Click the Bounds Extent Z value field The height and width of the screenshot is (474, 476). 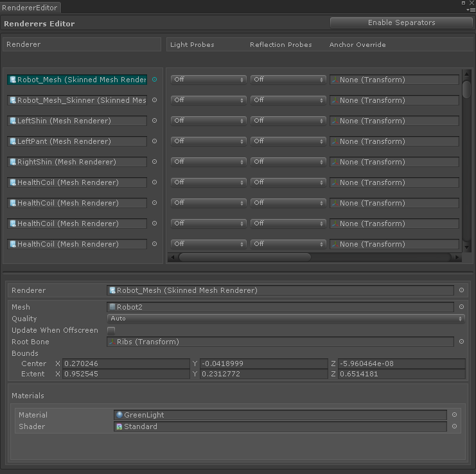401,374
